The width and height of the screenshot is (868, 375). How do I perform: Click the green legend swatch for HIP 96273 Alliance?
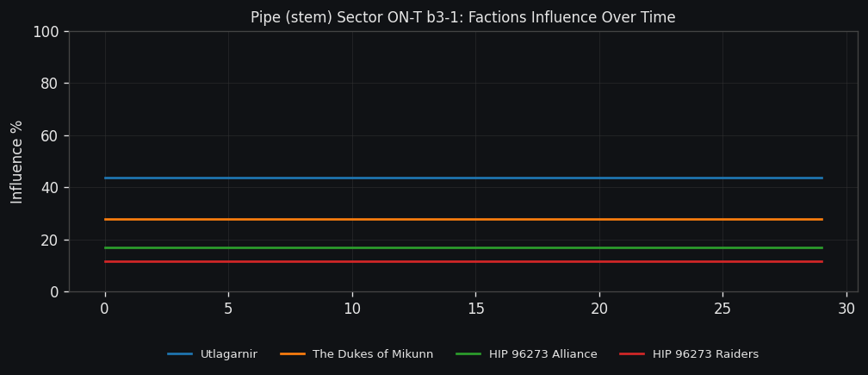click(x=468, y=354)
